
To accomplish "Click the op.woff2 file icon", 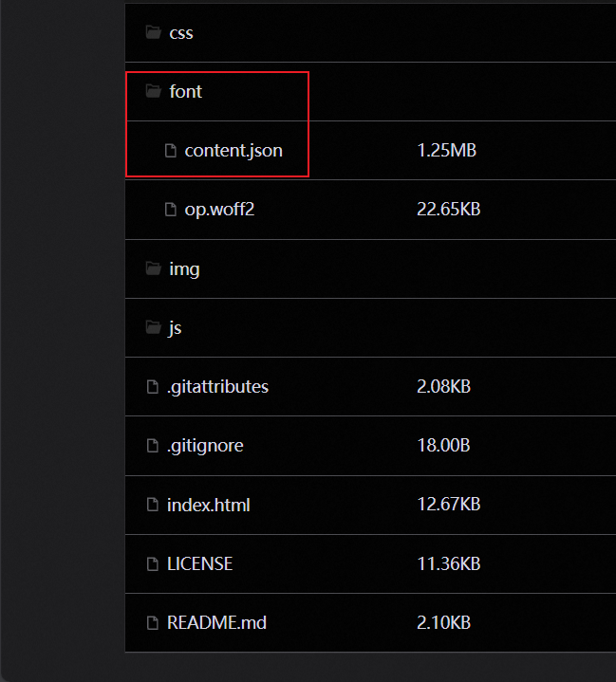I will [x=171, y=210].
